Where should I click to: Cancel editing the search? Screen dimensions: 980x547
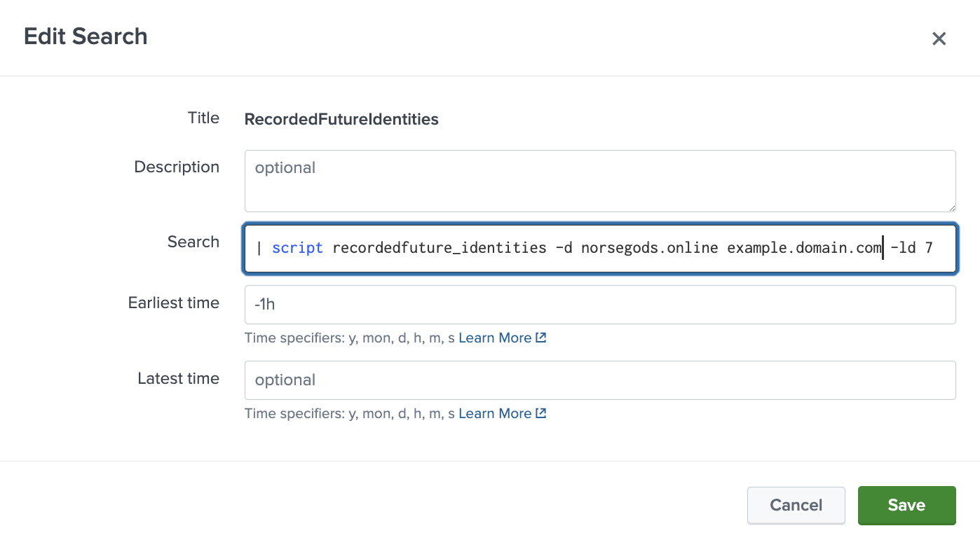796,505
